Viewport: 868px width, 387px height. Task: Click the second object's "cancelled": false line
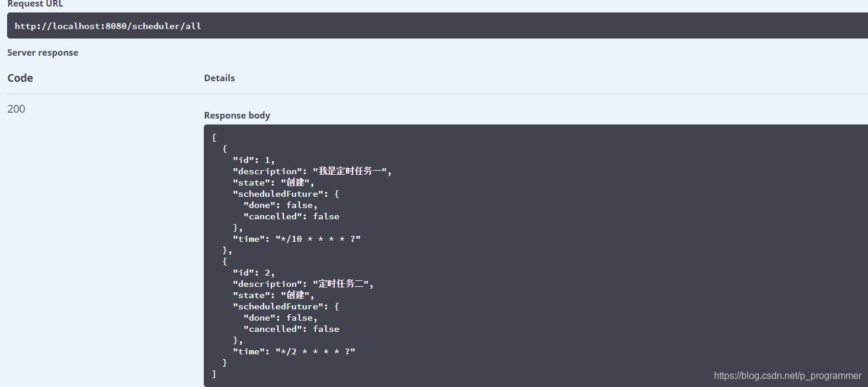pyautogui.click(x=291, y=329)
